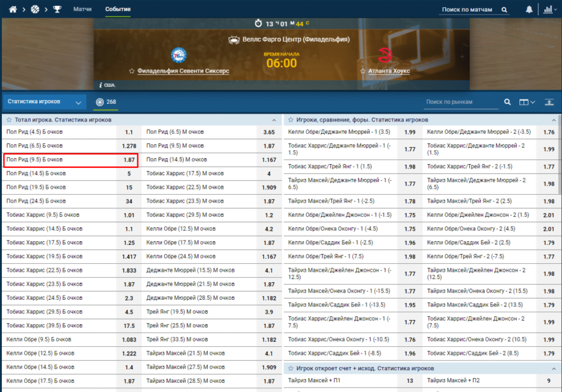Collapse the Тотал игрока section chevron
The width and height of the screenshot is (562, 392).
pos(274,120)
